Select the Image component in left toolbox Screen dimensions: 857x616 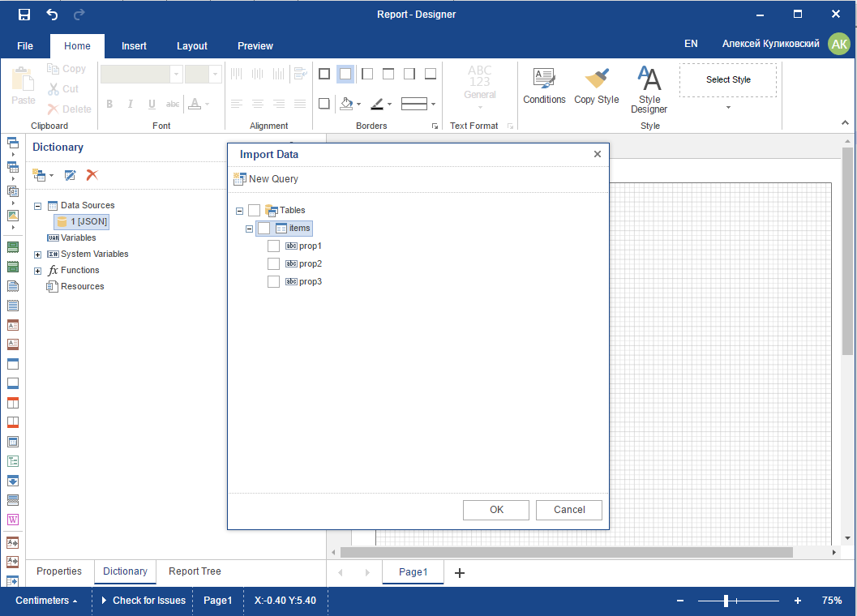(x=13, y=216)
